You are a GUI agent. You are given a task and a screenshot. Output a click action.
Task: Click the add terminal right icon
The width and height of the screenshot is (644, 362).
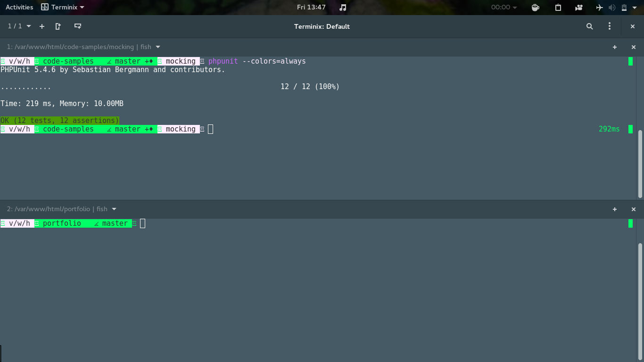(x=58, y=26)
